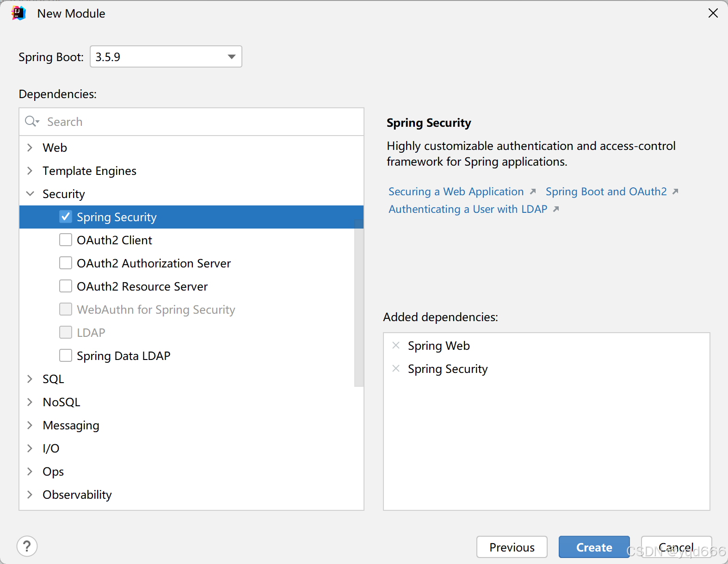The image size is (728, 564).
Task: Select the NoSQL category label
Action: coord(62,402)
